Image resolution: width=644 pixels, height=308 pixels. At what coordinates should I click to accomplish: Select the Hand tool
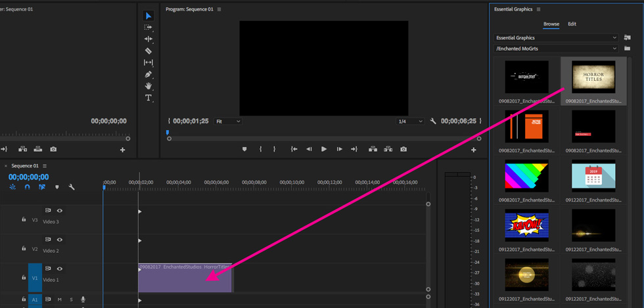tap(149, 86)
